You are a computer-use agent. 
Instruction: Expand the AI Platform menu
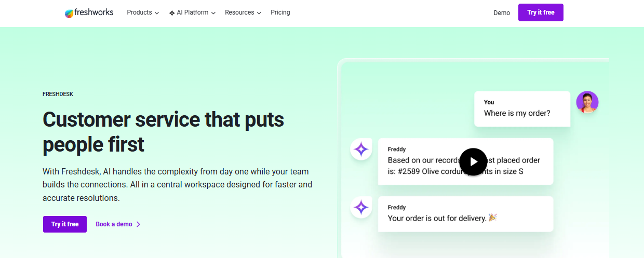pos(192,12)
